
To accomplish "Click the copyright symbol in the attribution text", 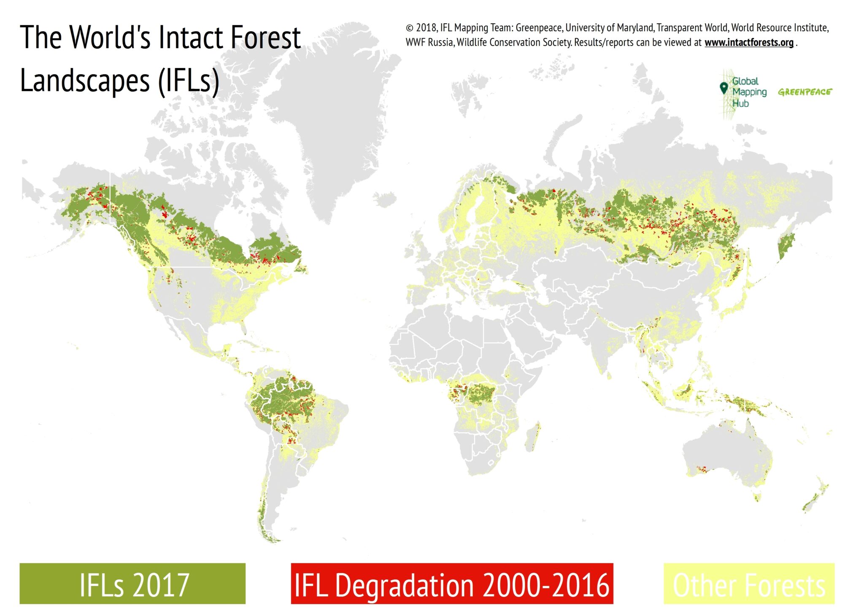I will click(x=409, y=27).
